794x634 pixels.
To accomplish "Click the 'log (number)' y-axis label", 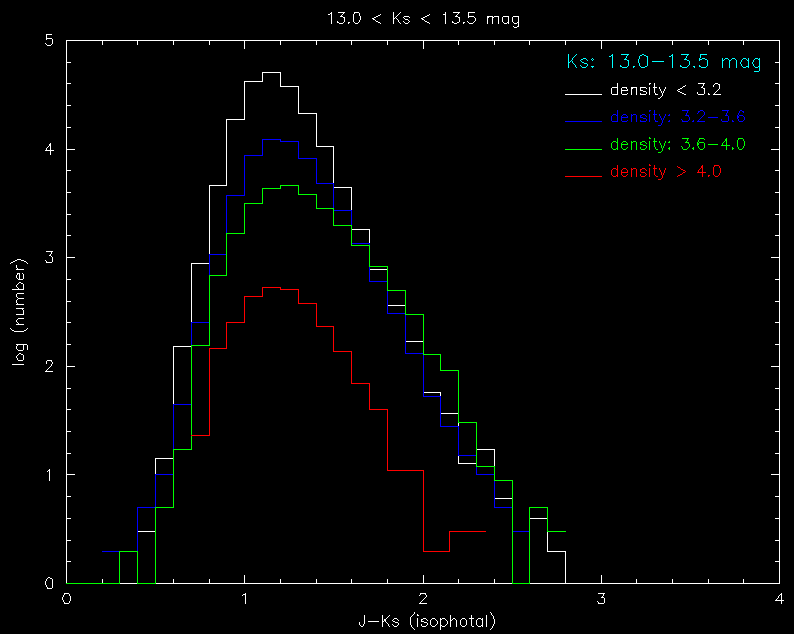I will (x=19, y=312).
